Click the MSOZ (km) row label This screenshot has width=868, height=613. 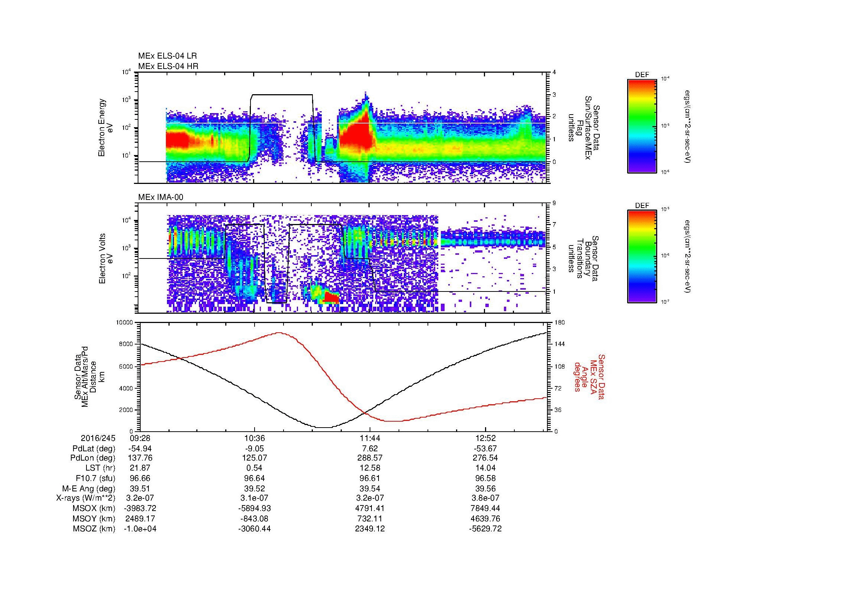pyautogui.click(x=94, y=529)
